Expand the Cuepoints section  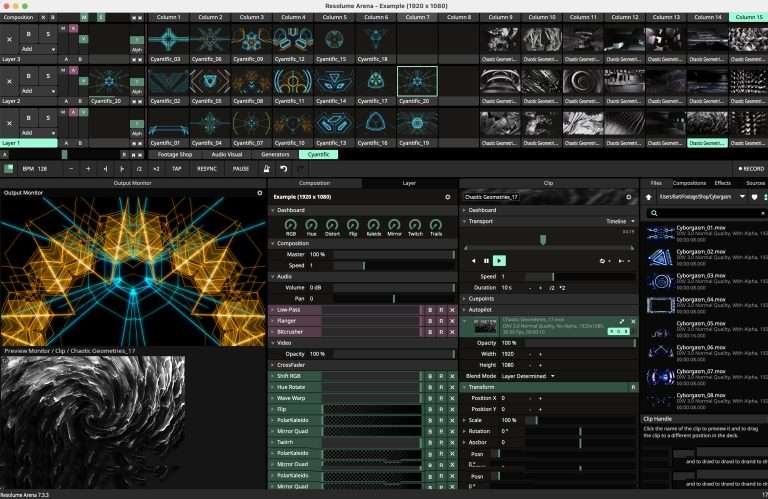(x=464, y=299)
